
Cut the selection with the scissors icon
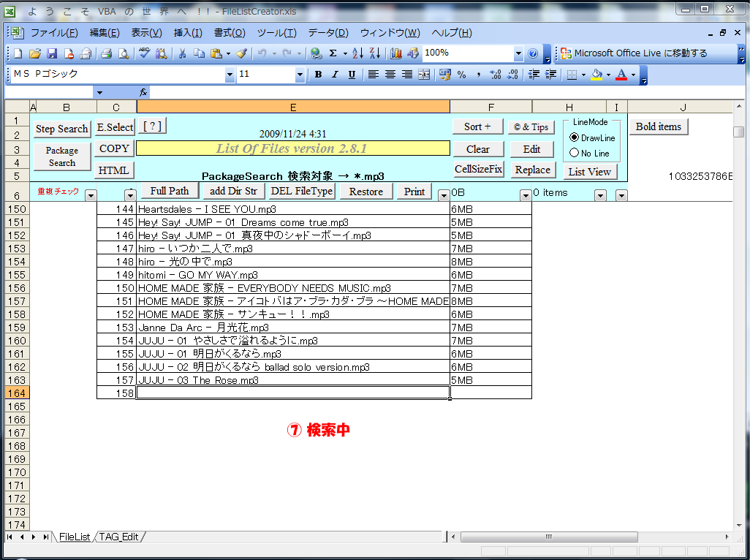(x=182, y=53)
